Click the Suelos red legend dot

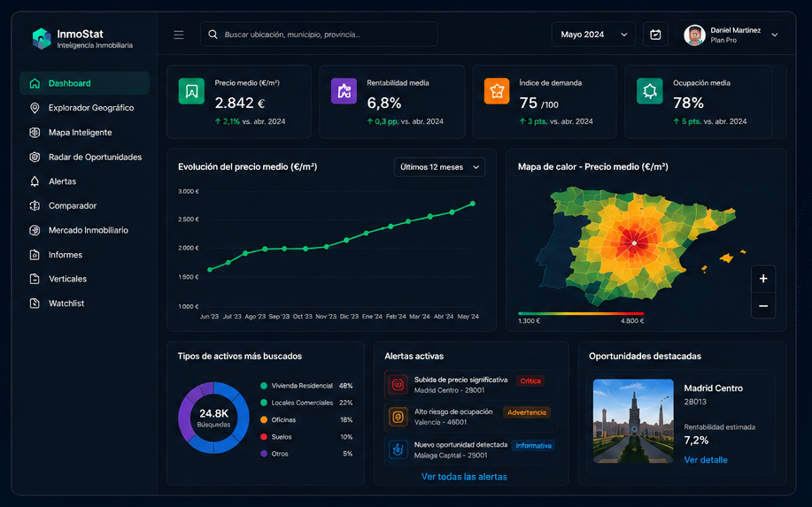[264, 436]
